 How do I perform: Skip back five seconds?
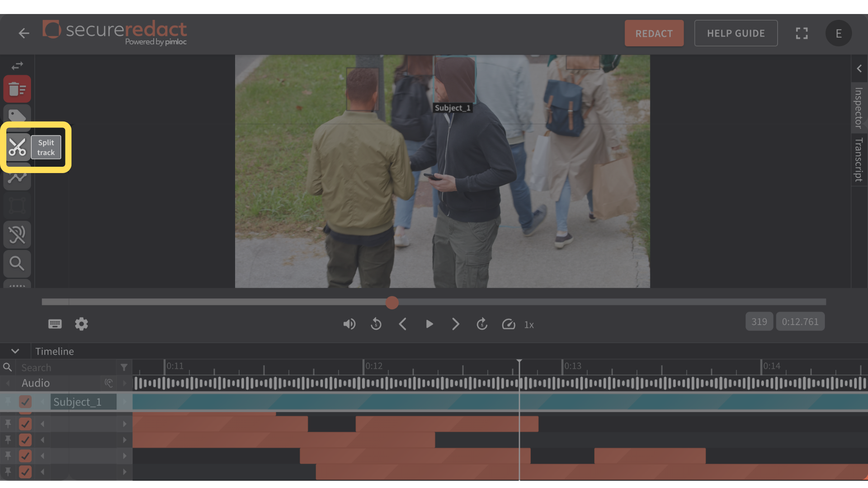(x=376, y=324)
